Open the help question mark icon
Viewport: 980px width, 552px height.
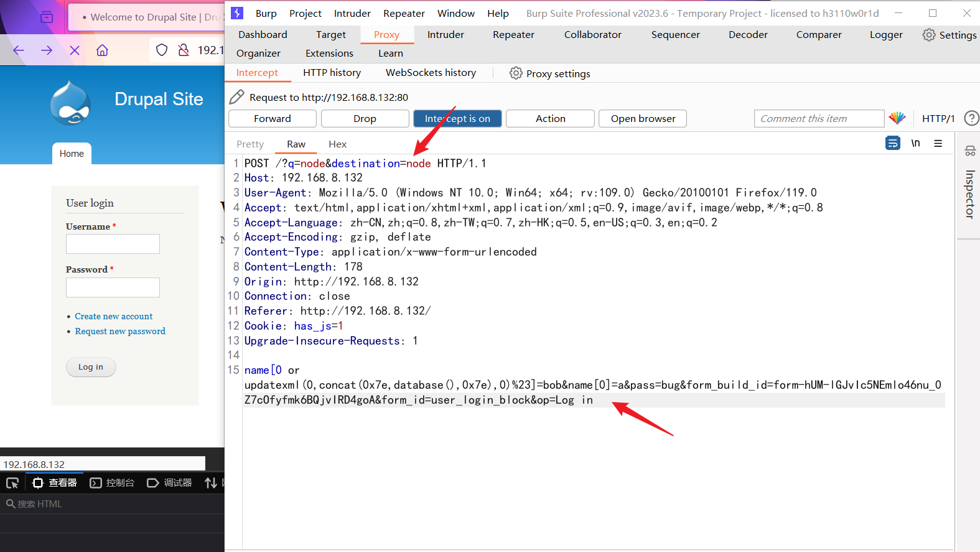pos(971,118)
